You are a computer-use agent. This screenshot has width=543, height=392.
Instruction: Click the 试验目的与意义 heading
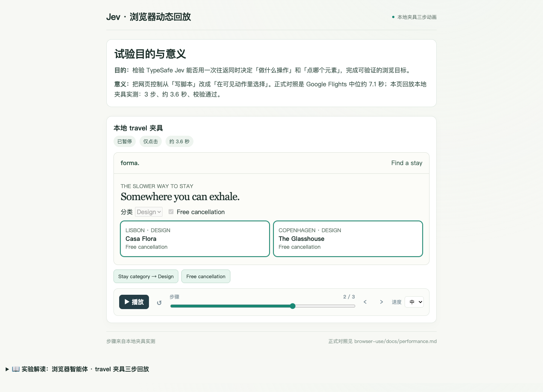pyautogui.click(x=150, y=54)
